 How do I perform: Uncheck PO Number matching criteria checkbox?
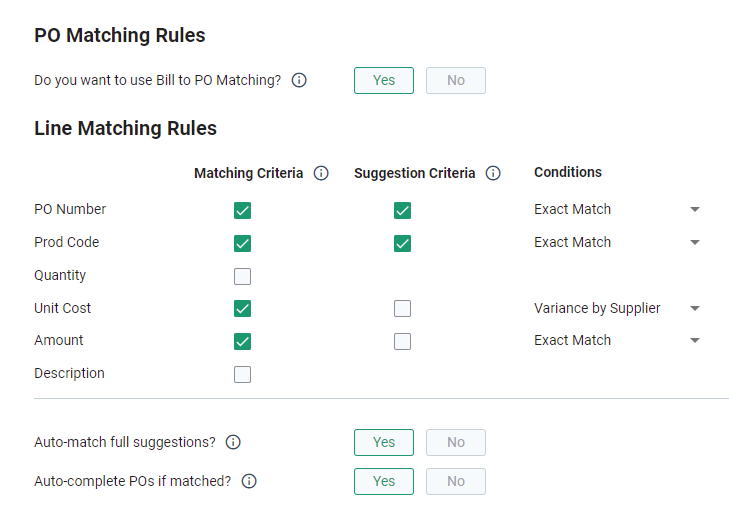(x=242, y=210)
